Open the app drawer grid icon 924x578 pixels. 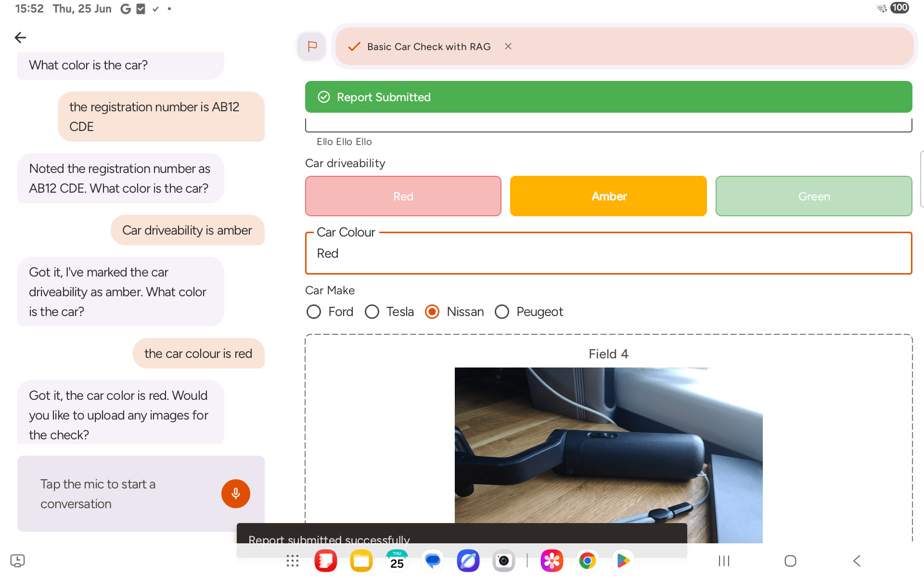point(293,561)
